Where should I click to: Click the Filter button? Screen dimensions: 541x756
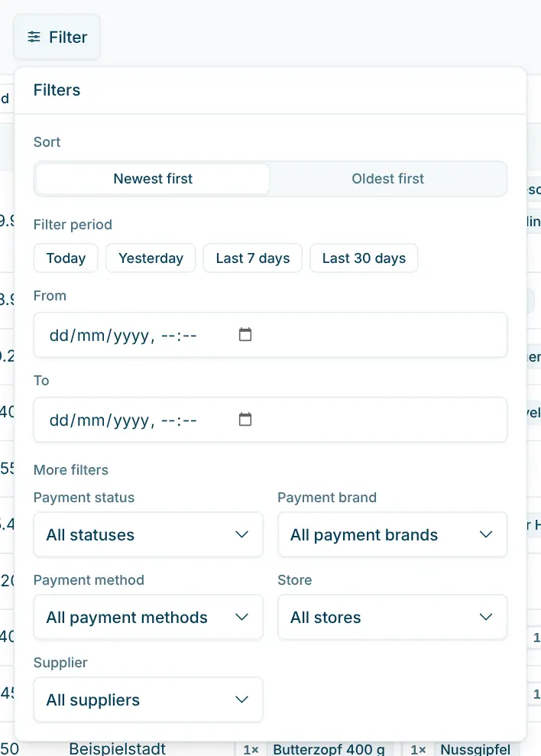[57, 37]
